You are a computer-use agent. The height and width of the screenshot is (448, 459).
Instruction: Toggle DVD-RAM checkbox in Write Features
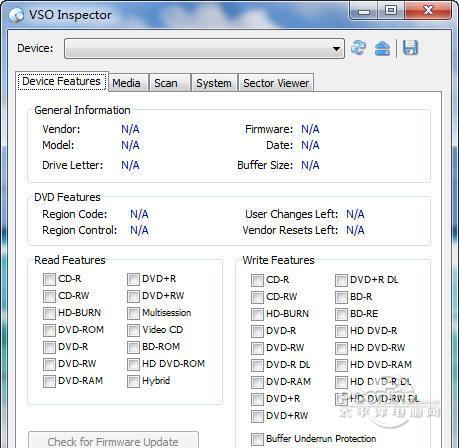[x=257, y=382]
